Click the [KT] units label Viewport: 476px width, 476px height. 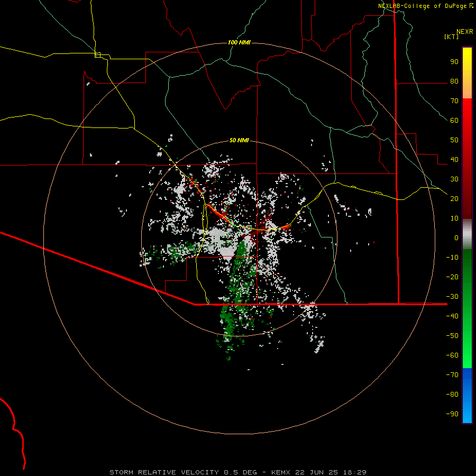(452, 36)
